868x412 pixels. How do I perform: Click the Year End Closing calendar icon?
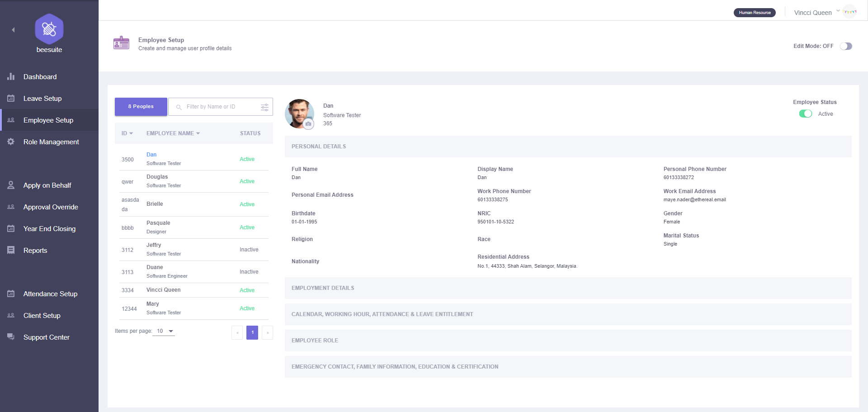[11, 228]
